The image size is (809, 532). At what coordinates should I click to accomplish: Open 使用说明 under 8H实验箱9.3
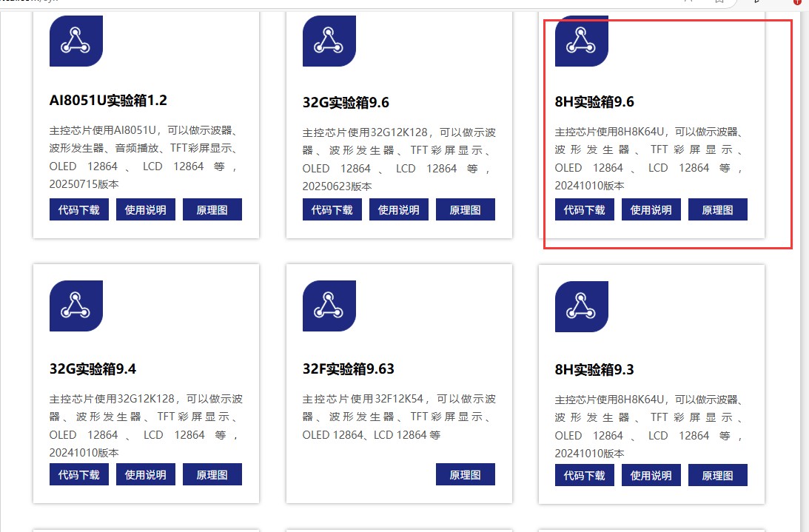pos(651,475)
